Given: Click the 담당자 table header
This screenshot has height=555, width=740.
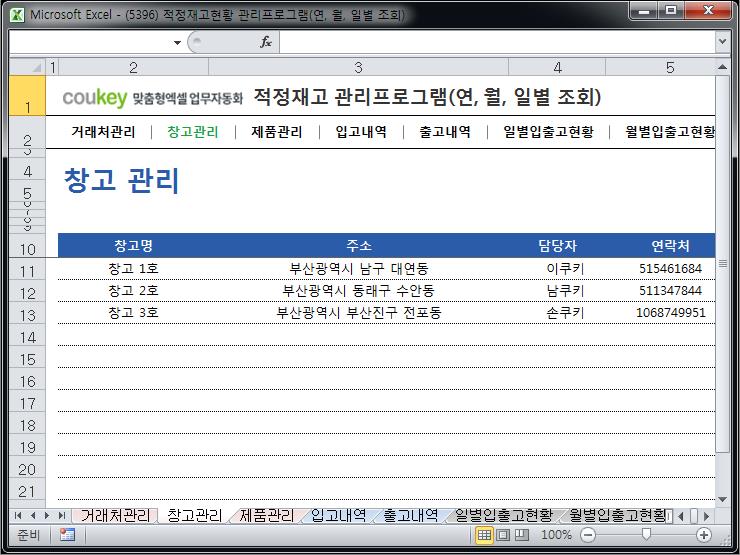Looking at the screenshot, I should click(557, 245).
